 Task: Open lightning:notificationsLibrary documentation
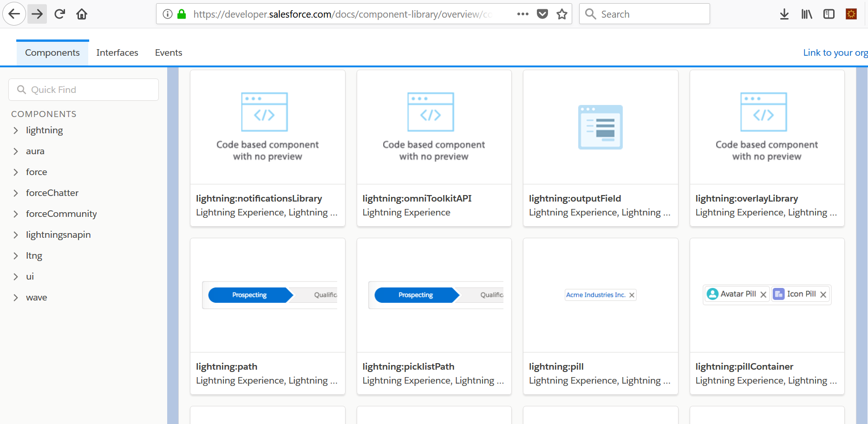pos(259,198)
